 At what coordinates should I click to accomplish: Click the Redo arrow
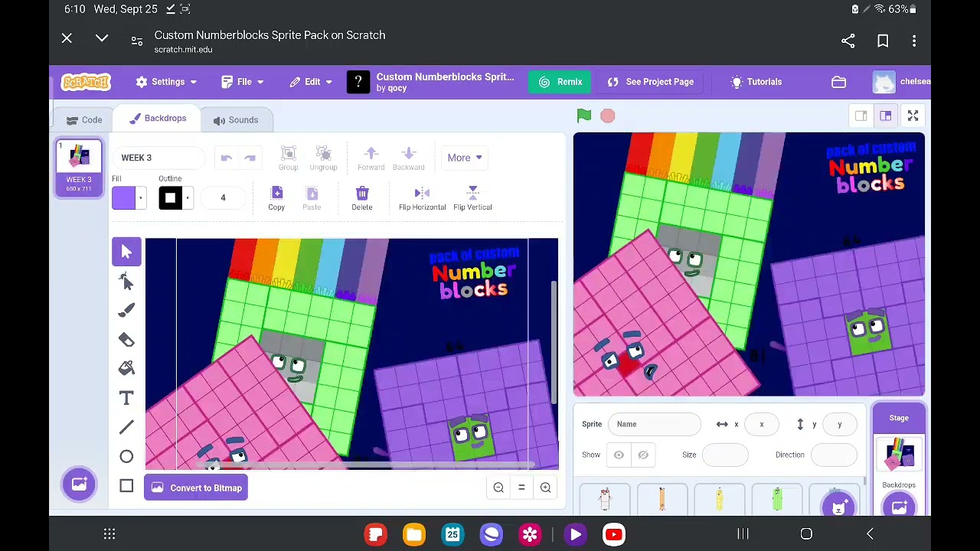coord(250,158)
